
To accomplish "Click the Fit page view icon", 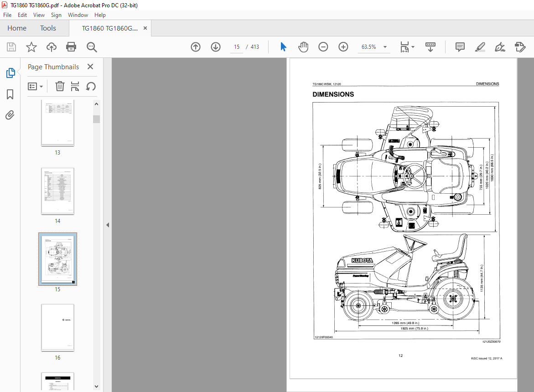I will point(404,47).
